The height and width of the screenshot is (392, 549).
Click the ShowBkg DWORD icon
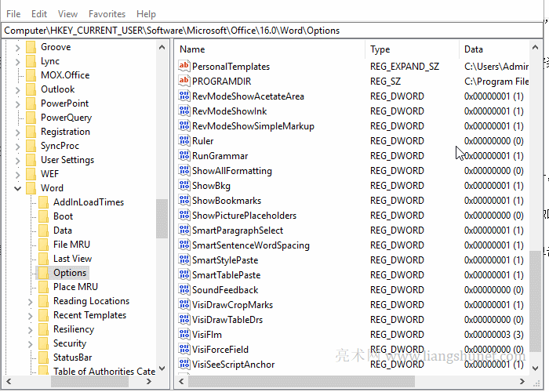pos(184,185)
